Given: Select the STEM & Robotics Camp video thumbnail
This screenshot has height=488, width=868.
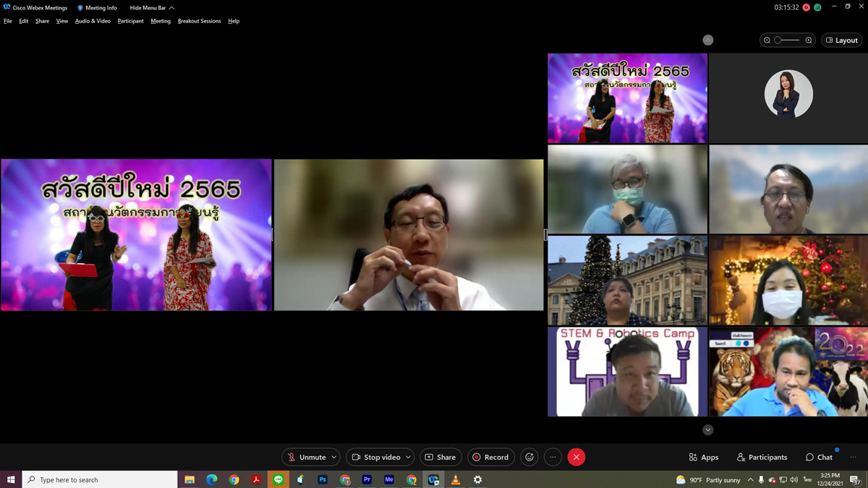Looking at the screenshot, I should tap(627, 372).
